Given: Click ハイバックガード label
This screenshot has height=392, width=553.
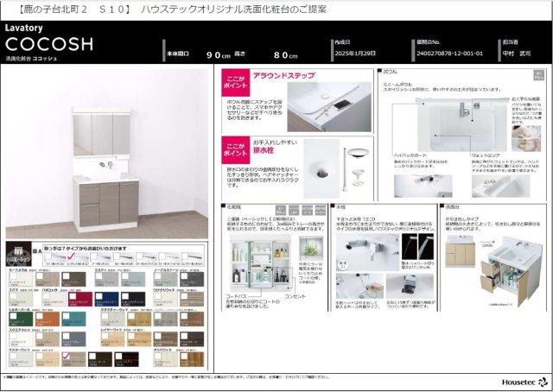Looking at the screenshot, I should point(410,155).
